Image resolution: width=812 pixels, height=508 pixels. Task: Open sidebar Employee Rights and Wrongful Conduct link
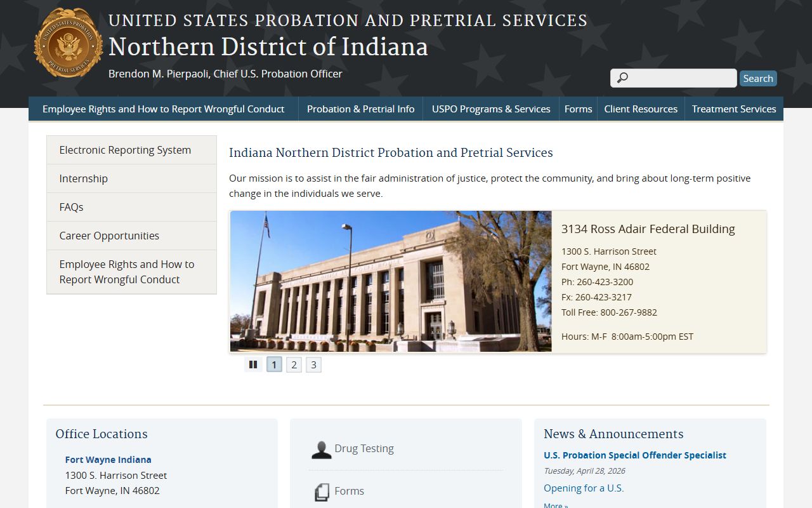pyautogui.click(x=131, y=272)
